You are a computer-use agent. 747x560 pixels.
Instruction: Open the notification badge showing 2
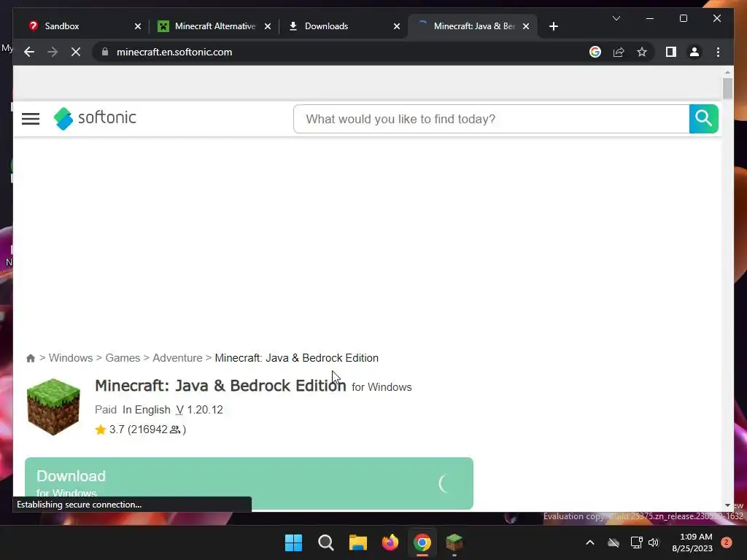click(x=727, y=542)
